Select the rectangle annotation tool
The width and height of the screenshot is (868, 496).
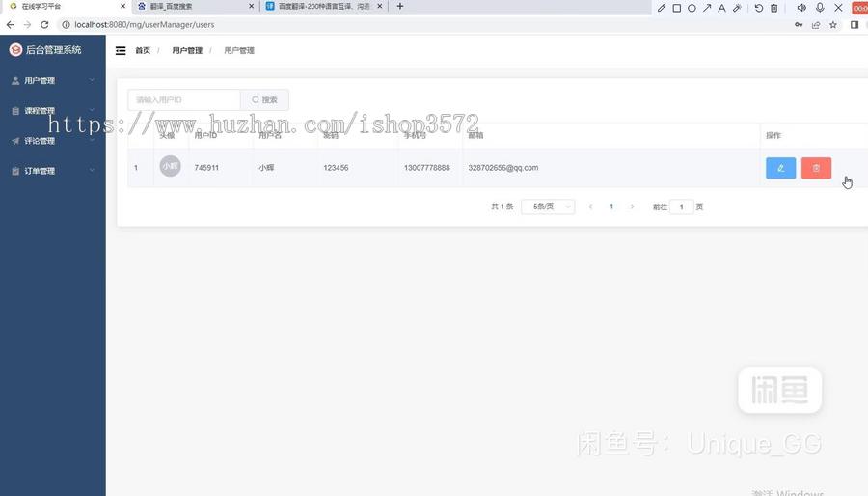[676, 8]
